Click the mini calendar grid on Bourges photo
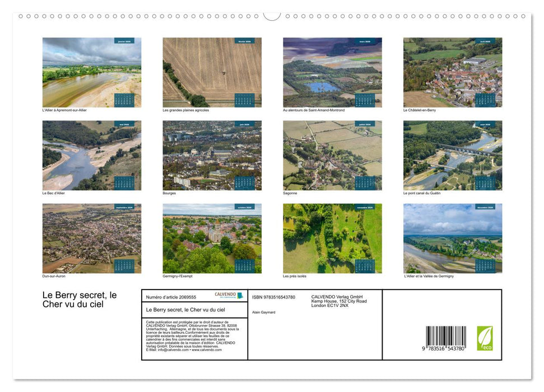 coord(244,183)
